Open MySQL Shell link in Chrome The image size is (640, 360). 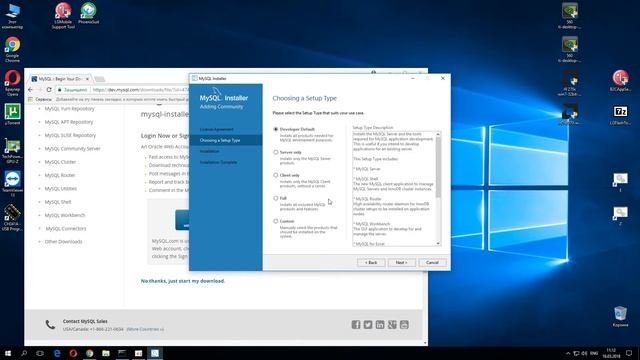click(x=58, y=202)
